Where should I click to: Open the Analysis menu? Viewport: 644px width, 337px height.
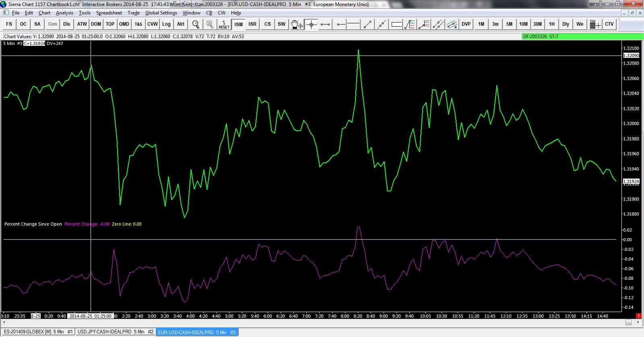point(65,13)
